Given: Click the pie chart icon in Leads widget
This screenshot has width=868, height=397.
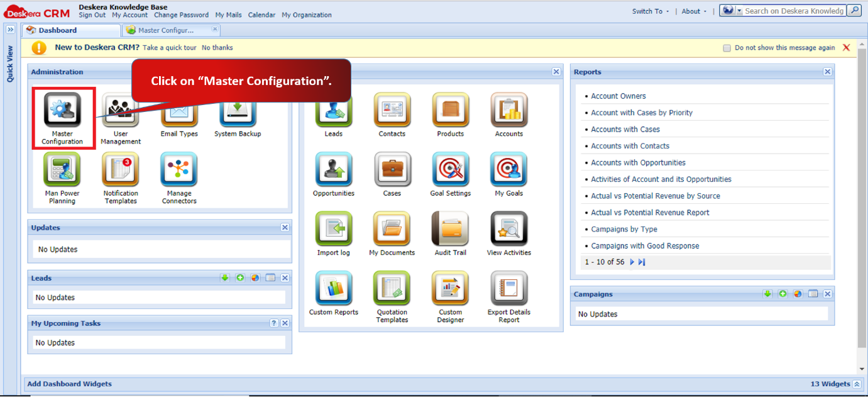Looking at the screenshot, I should pyautogui.click(x=255, y=277).
